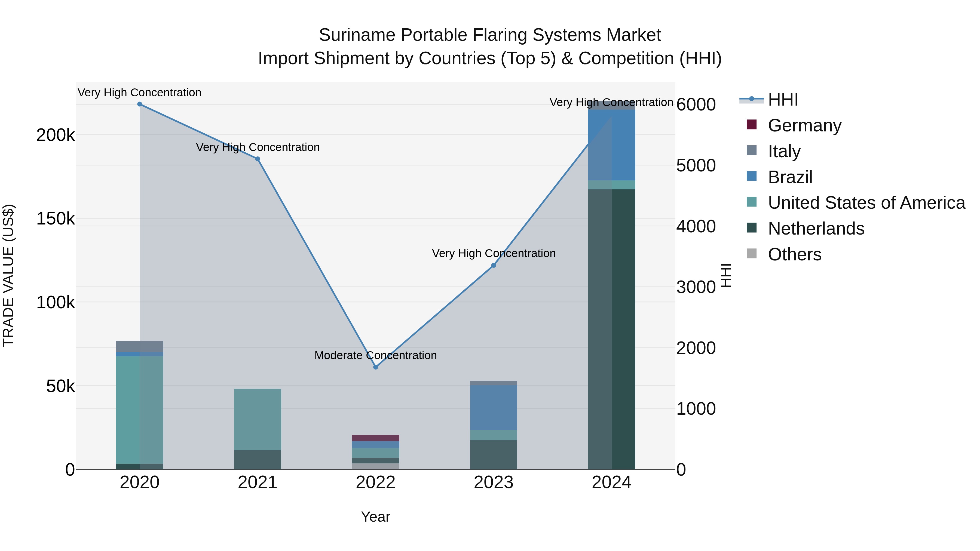Click the 2024 United States bar segment

coord(611,185)
